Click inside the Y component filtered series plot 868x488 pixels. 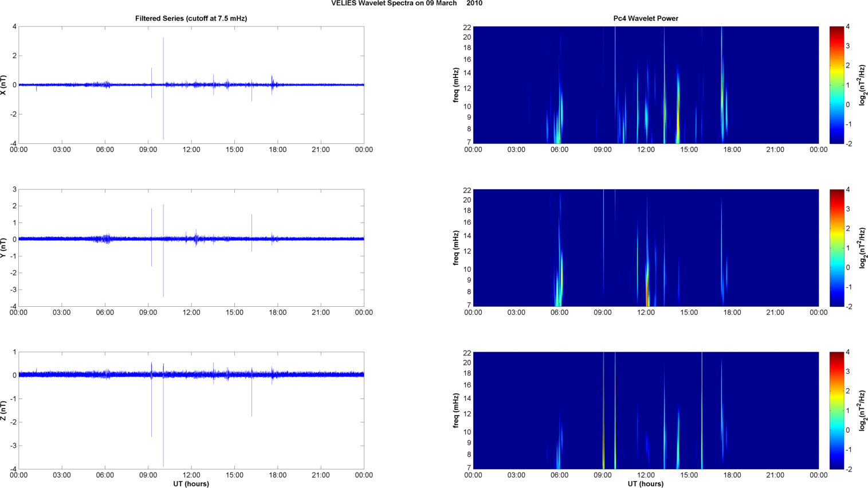pos(191,248)
